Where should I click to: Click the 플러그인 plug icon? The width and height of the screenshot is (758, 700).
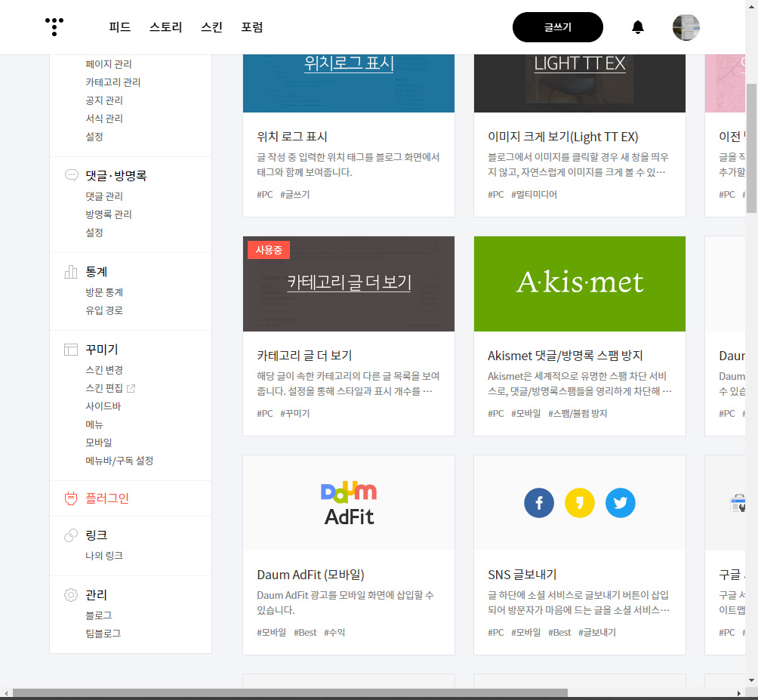tap(71, 498)
